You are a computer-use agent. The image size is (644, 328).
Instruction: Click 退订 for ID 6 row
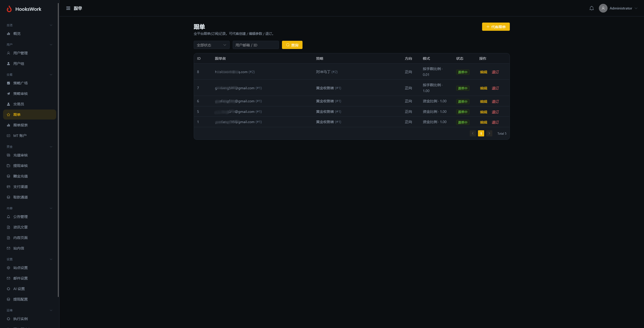point(495,102)
